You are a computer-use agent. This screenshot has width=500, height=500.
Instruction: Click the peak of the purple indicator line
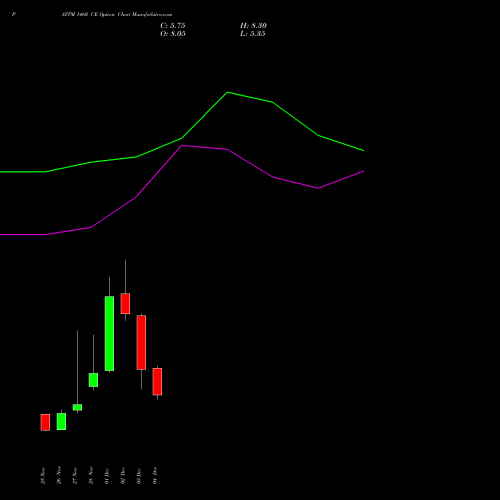point(182,146)
